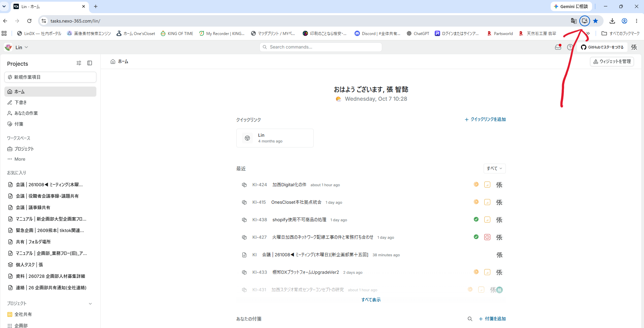Image resolution: width=644 pixels, height=328 pixels.
Task: Search the sticky notes with magnifier icon
Action: (470, 319)
